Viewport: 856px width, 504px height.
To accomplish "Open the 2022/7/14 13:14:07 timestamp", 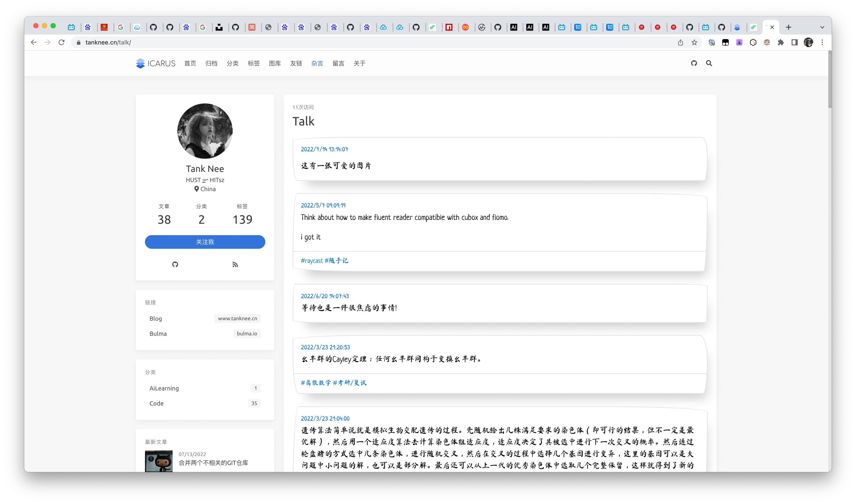I will pos(324,149).
